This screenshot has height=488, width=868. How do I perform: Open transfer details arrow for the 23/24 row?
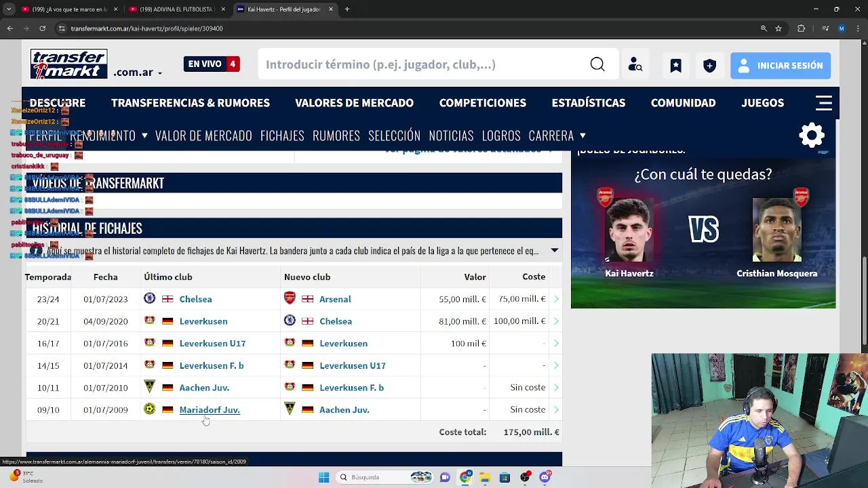(x=556, y=299)
